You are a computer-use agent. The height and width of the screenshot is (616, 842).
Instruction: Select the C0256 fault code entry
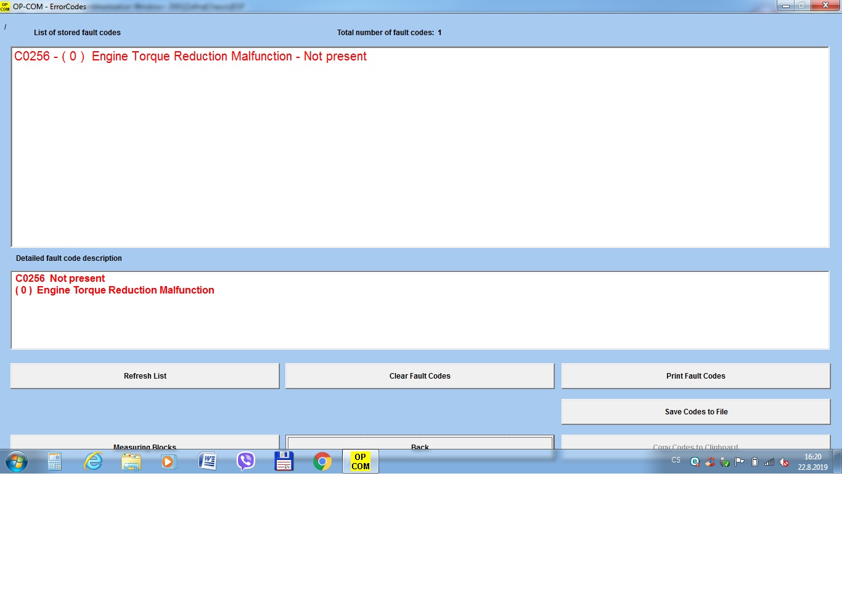(x=190, y=57)
